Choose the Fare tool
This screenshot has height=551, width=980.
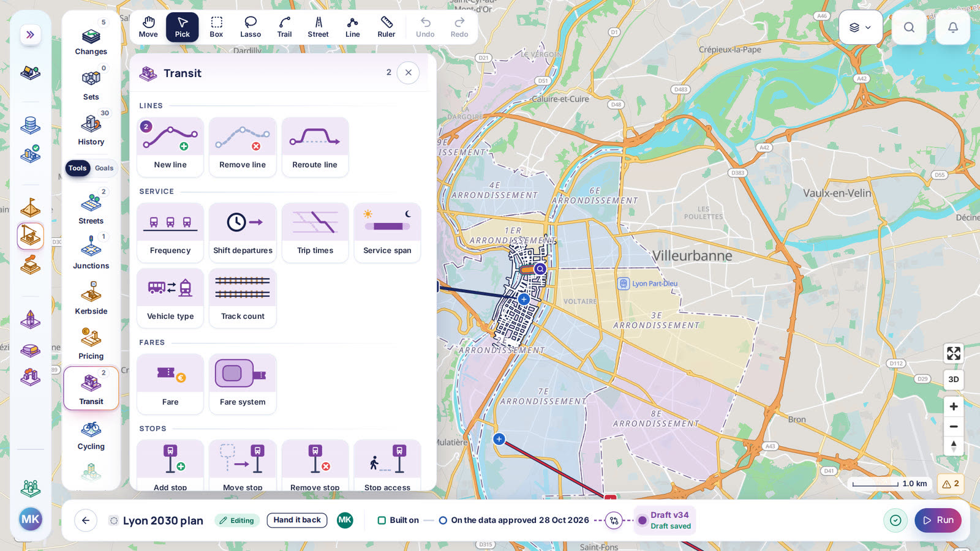pyautogui.click(x=170, y=384)
